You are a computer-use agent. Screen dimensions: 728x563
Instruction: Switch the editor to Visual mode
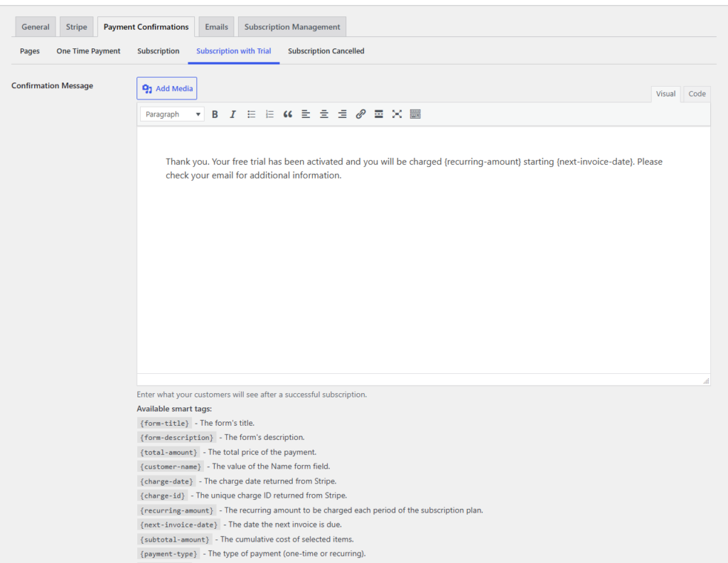(665, 94)
